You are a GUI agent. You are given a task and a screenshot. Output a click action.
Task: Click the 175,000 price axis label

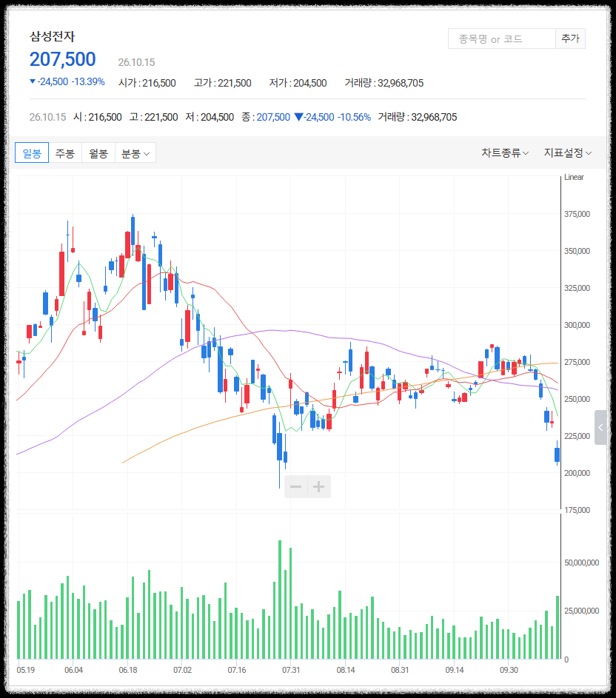[577, 510]
